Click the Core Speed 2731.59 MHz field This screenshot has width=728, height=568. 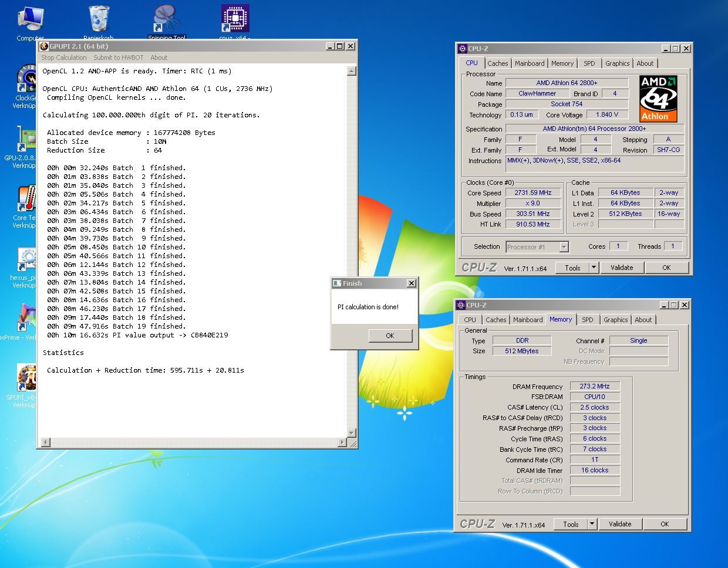pos(533,192)
